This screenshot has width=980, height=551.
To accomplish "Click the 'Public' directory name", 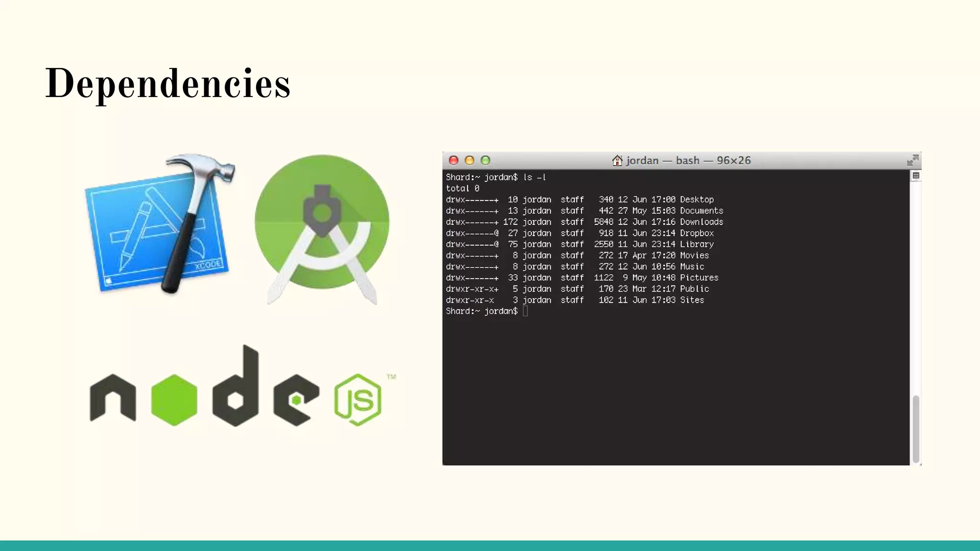I will (x=694, y=289).
